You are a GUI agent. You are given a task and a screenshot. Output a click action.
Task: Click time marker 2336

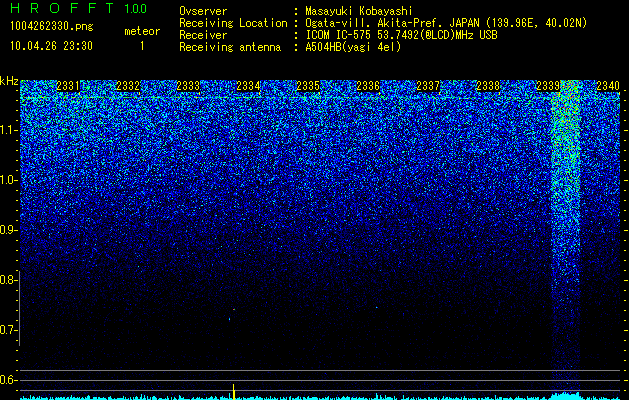(368, 86)
